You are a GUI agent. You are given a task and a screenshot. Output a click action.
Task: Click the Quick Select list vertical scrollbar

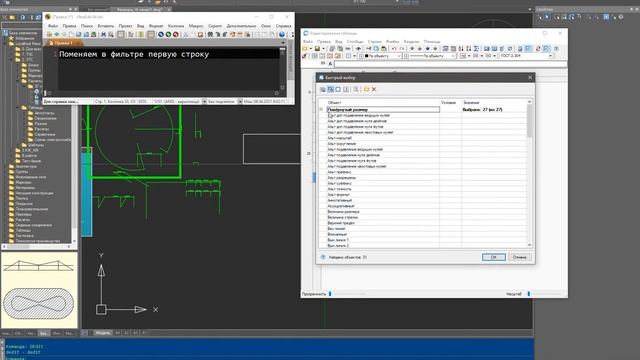click(529, 173)
